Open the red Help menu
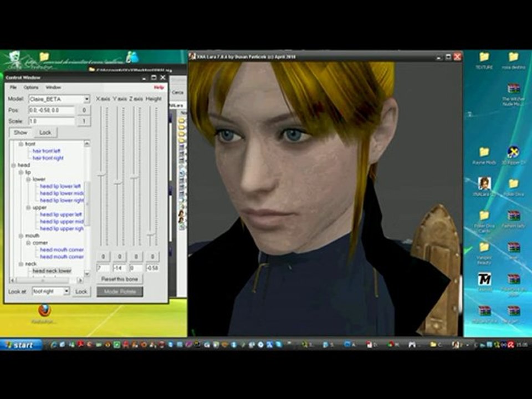Screen dimensions: 532x399 [x=159, y=87]
